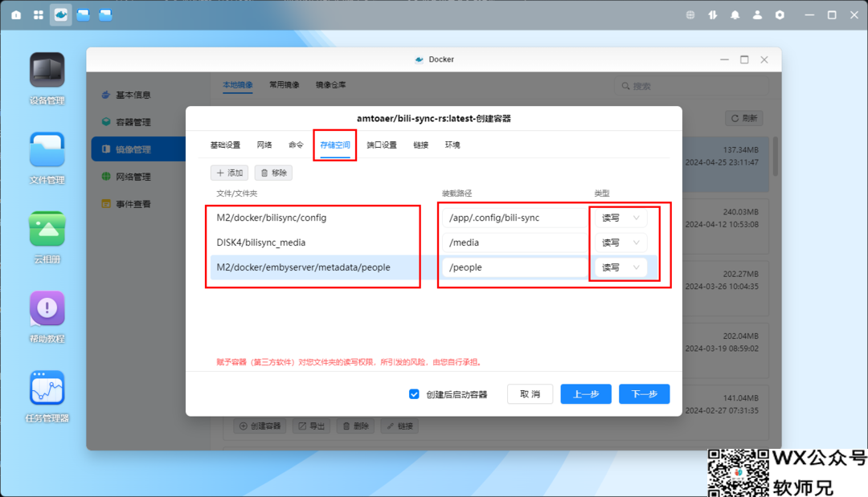
Task: Edit the /people mount path field
Action: tap(514, 267)
